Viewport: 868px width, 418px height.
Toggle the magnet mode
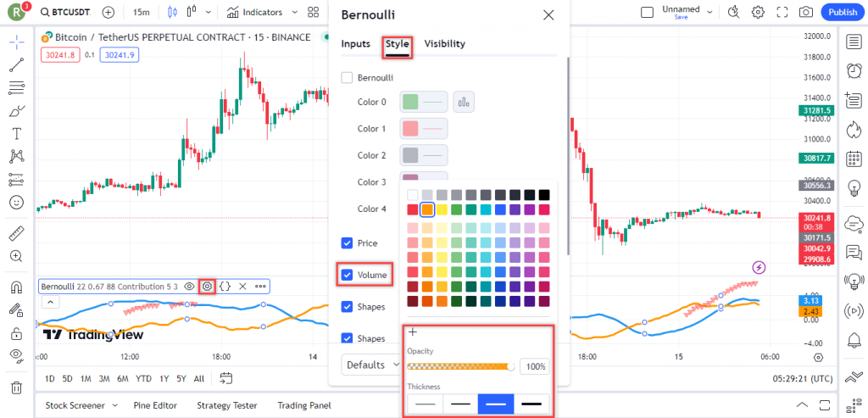pyautogui.click(x=17, y=288)
